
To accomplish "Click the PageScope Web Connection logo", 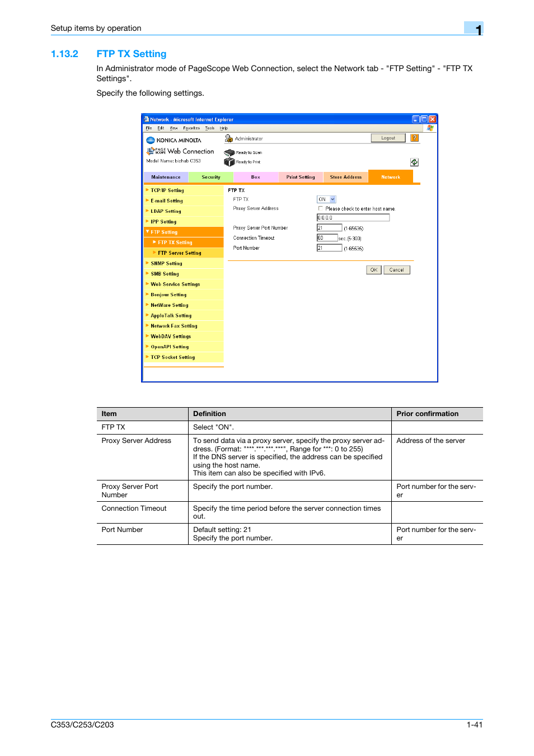I will coord(180,151).
